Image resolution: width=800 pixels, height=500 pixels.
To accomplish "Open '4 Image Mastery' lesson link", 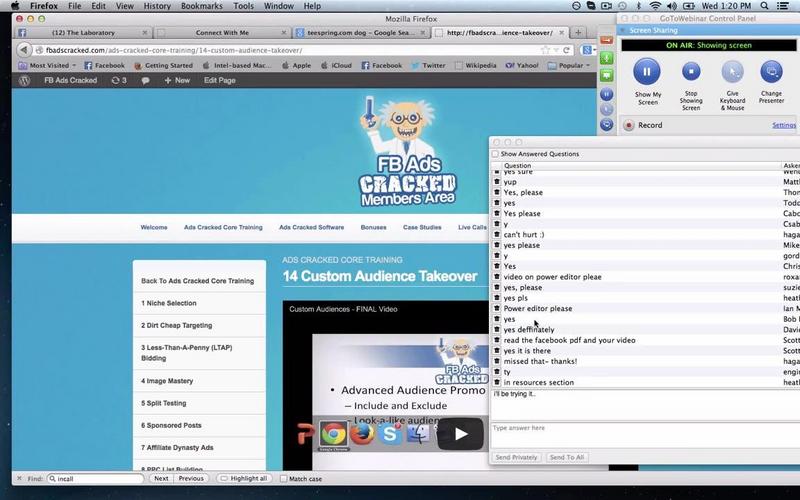I will [167, 381].
